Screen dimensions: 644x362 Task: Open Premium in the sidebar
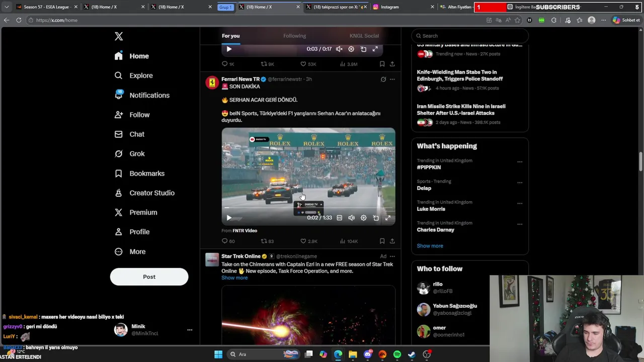pos(136,212)
